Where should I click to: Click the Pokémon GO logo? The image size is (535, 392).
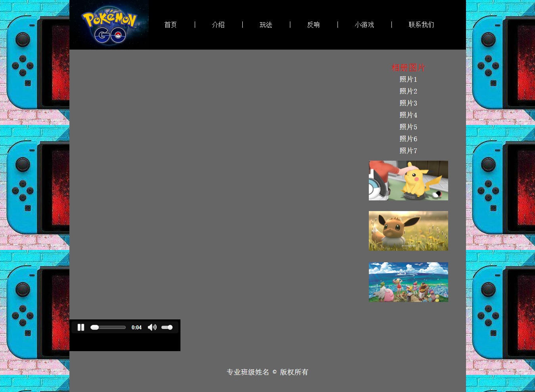pos(109,25)
